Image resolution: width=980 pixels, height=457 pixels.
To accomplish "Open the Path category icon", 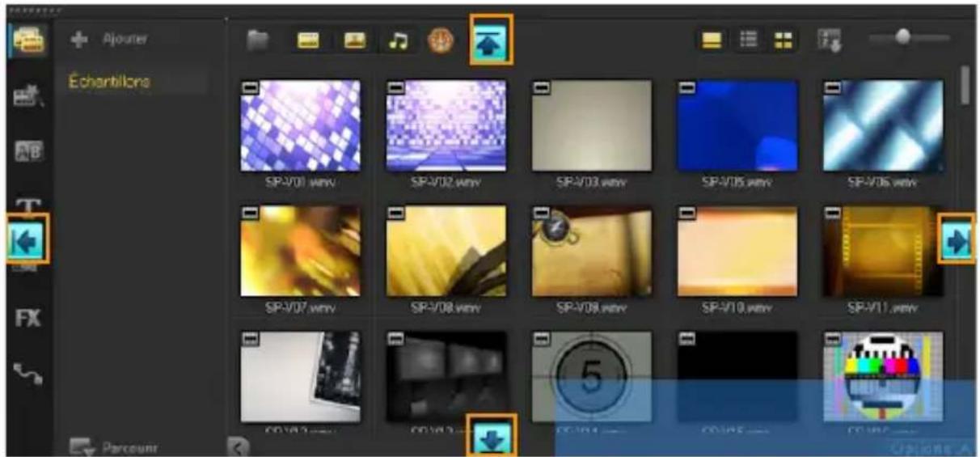I will tap(28, 371).
